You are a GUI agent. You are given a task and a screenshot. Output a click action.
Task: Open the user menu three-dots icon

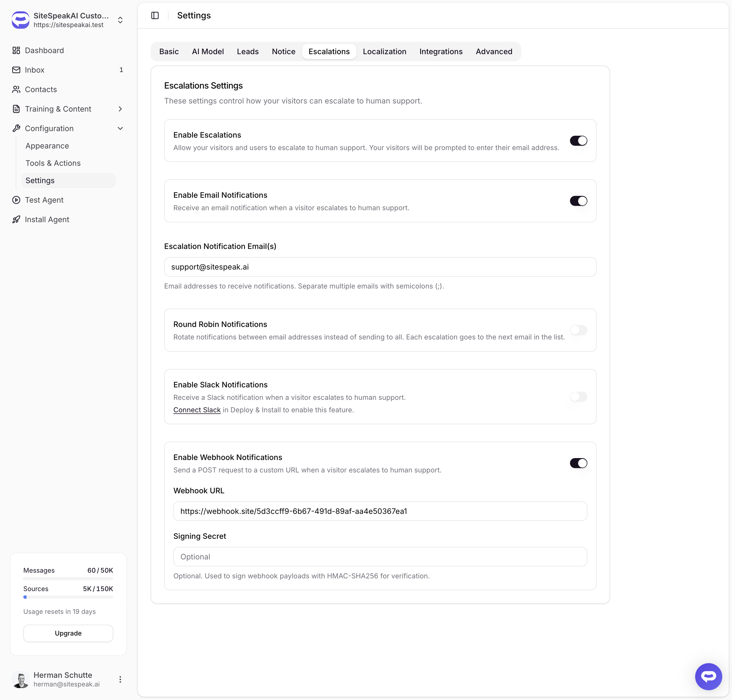(120, 679)
